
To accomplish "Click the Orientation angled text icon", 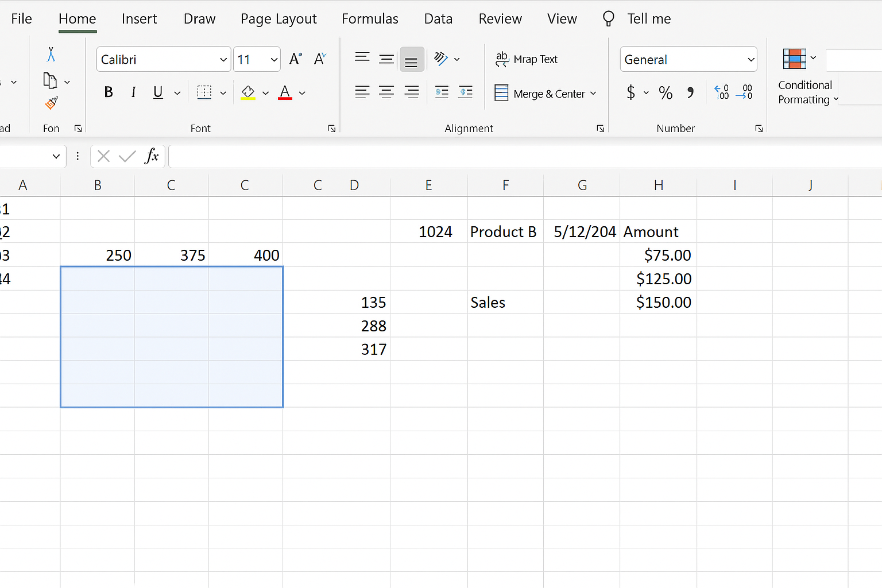I will [440, 59].
